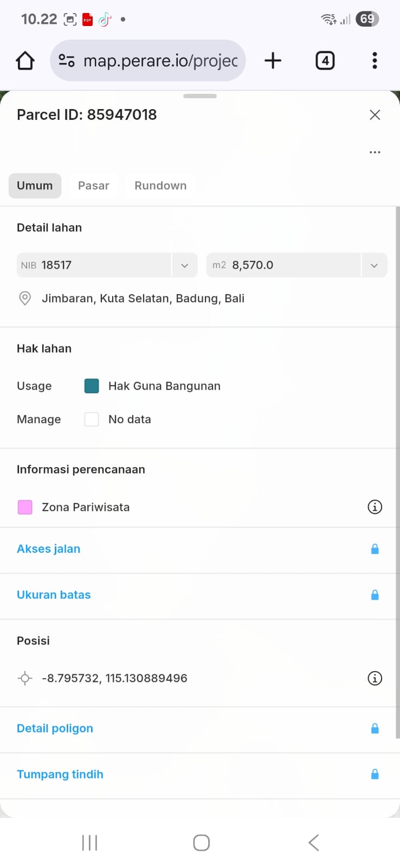Open the Detail poligon link

[55, 728]
